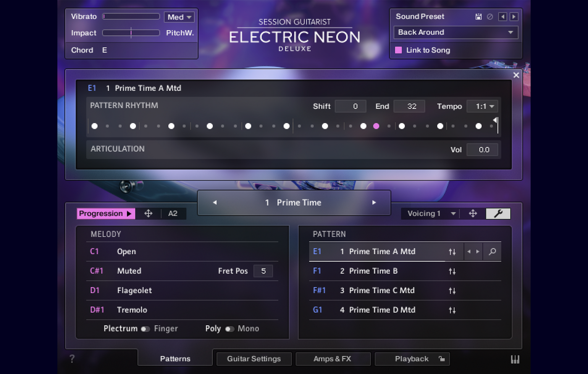Image resolution: width=588 pixels, height=374 pixels.
Task: Click the move-arrows icon next to Voicing 1
Action: [x=472, y=213]
